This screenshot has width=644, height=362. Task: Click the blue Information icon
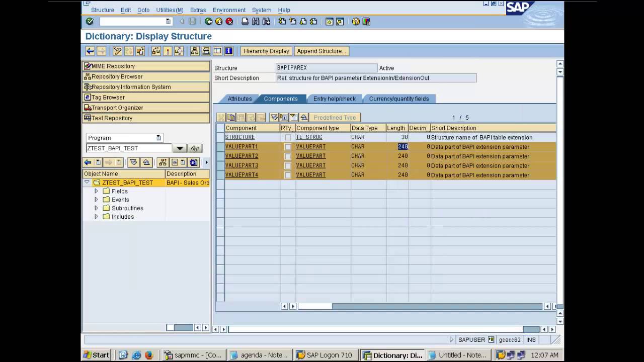click(x=229, y=51)
